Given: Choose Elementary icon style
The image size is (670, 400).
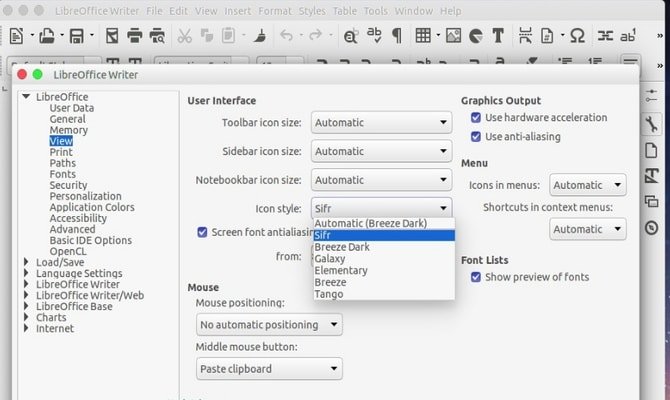Looking at the screenshot, I should pos(384,271).
